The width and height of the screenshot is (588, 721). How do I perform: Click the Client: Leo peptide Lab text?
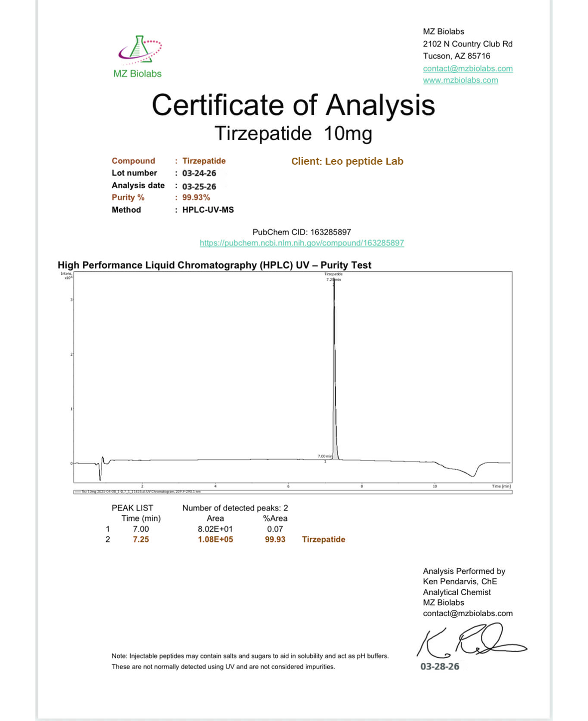pos(347,161)
